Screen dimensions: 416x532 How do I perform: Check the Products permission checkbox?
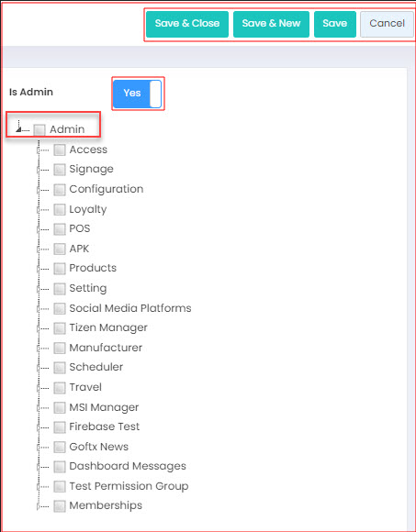pos(60,269)
